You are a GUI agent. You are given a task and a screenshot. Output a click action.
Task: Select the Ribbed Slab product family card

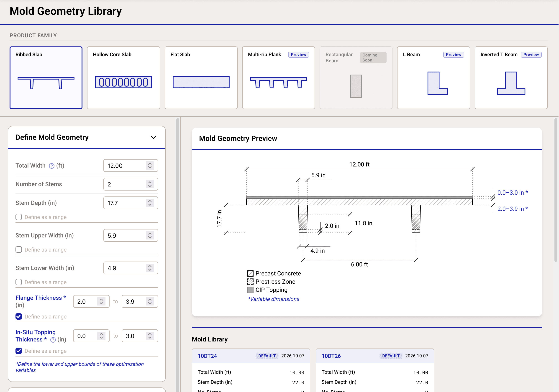click(46, 78)
